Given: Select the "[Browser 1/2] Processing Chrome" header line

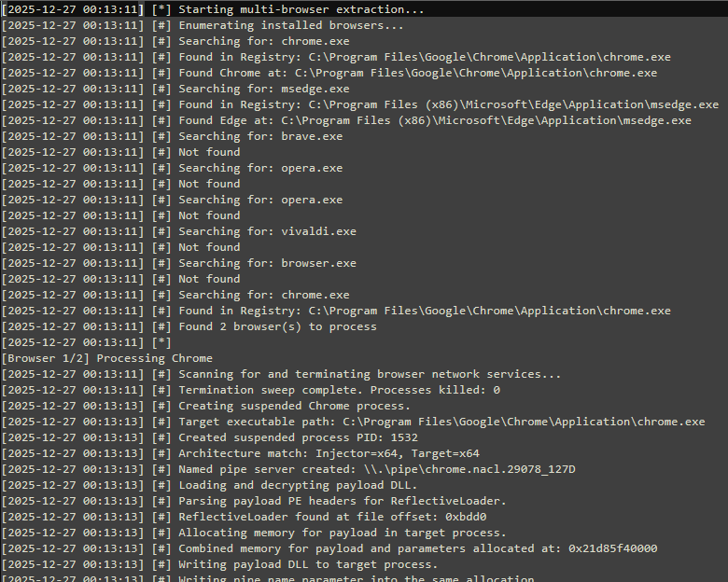Looking at the screenshot, I should [107, 358].
